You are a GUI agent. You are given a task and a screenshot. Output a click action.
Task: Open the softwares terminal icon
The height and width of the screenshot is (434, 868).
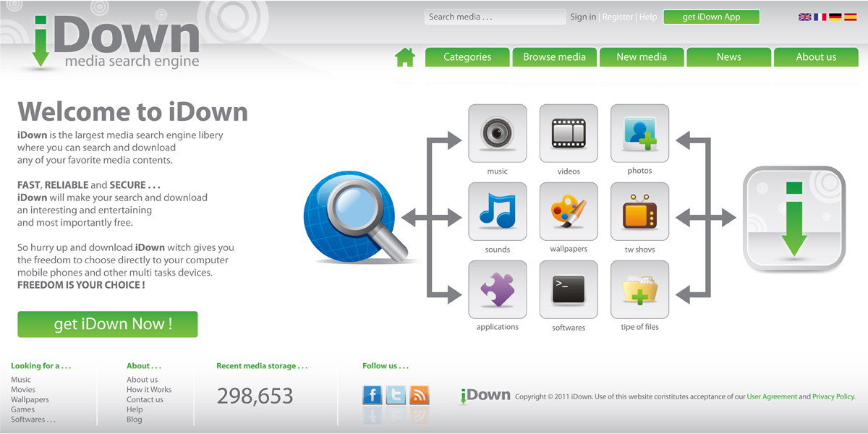[x=569, y=289]
